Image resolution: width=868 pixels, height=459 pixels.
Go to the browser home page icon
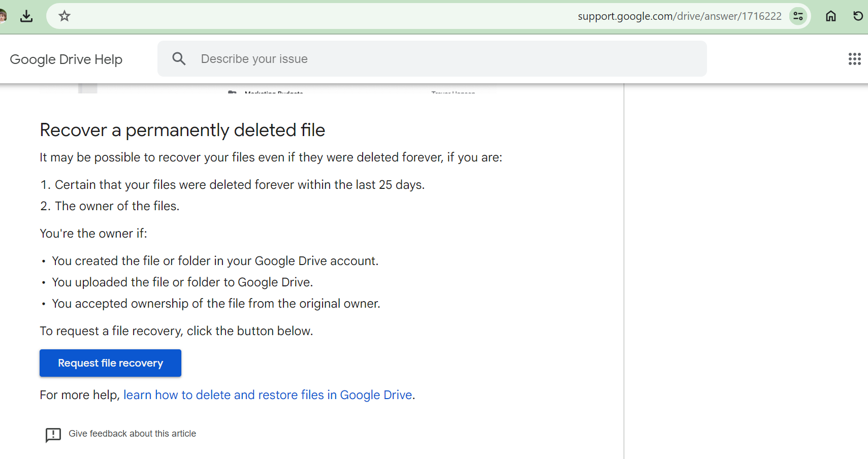pyautogui.click(x=831, y=16)
